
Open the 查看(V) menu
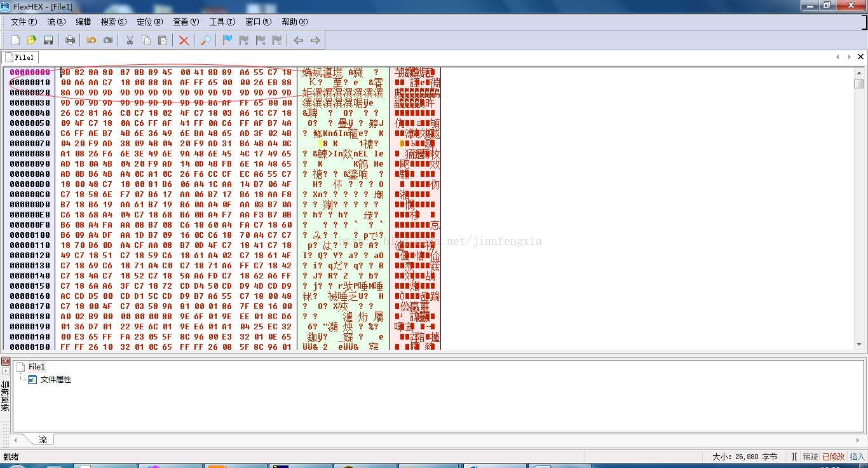186,22
